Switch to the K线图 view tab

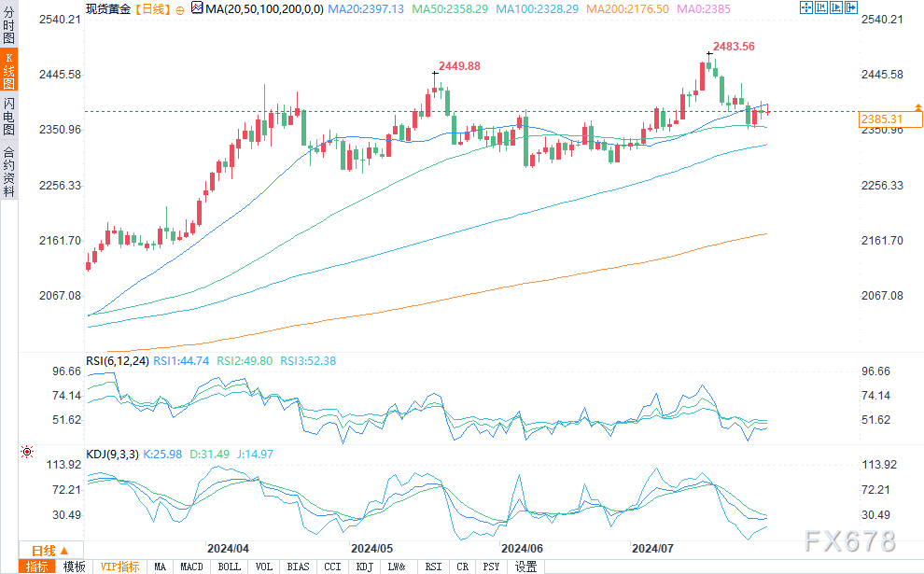(x=8, y=70)
